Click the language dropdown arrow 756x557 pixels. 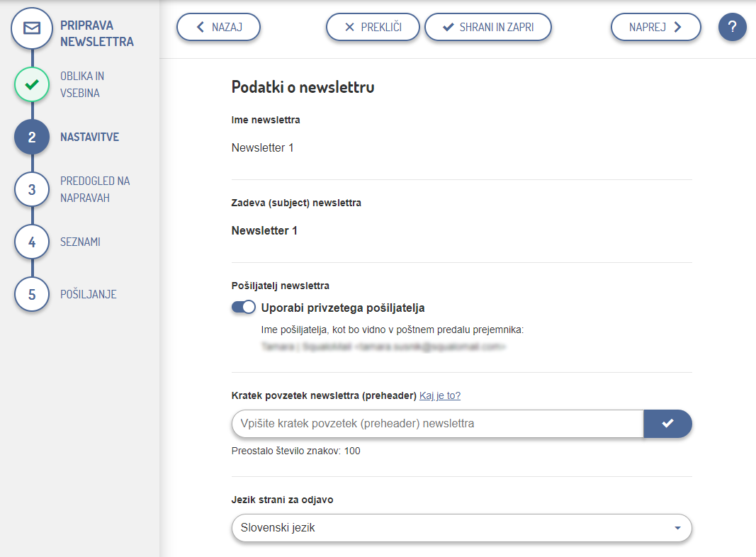tap(677, 528)
